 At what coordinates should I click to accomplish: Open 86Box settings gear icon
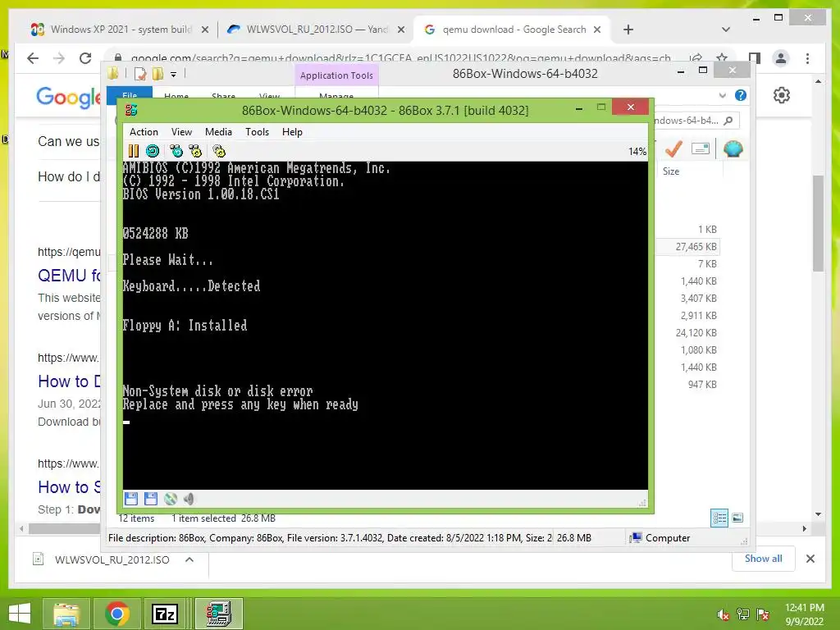click(219, 151)
